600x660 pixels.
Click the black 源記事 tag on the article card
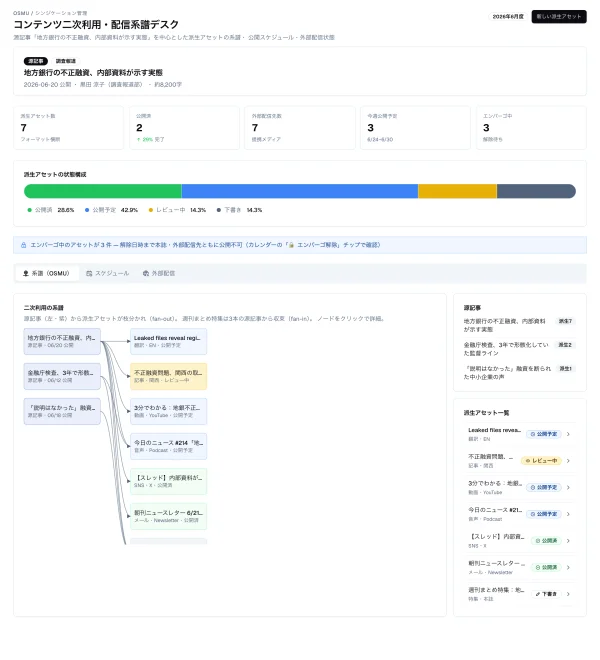pos(36,61)
